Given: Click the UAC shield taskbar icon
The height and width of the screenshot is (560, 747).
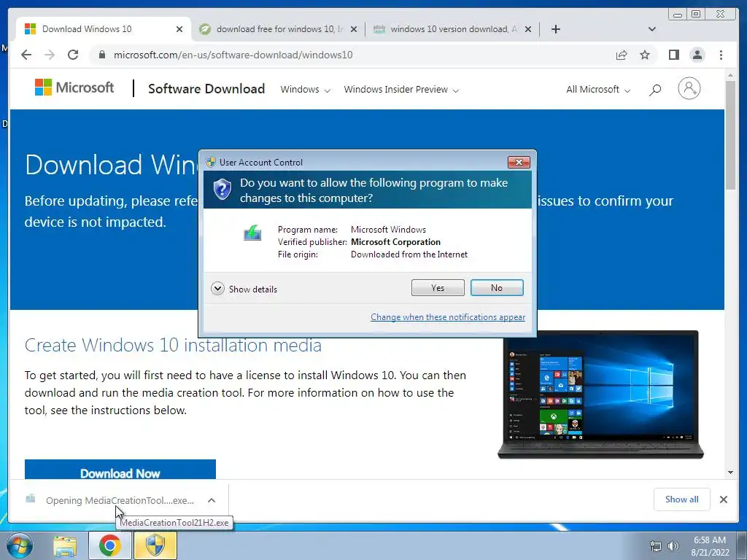Looking at the screenshot, I should pos(155,545).
